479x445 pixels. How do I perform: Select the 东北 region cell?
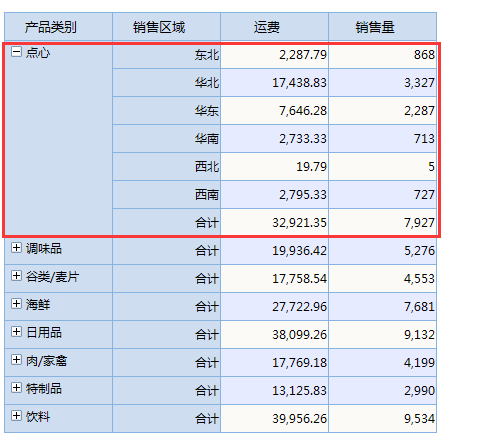click(x=166, y=55)
